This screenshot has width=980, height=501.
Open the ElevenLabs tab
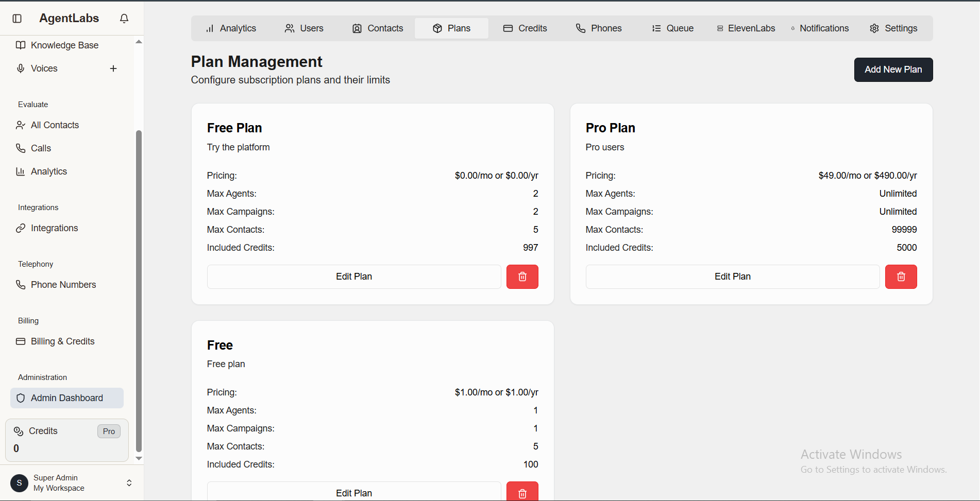[x=745, y=28]
